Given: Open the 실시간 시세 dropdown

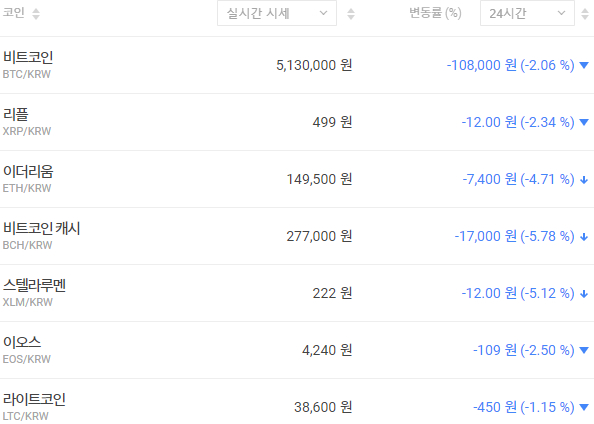Looking at the screenshot, I should click(277, 13).
